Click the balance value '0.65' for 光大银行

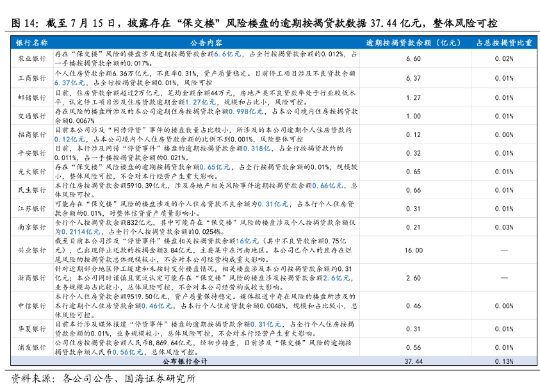[x=413, y=172]
